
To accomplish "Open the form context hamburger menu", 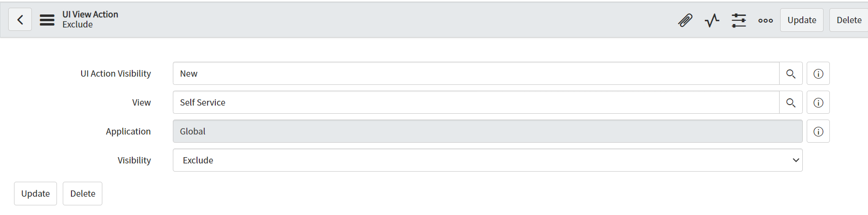I will click(x=47, y=20).
